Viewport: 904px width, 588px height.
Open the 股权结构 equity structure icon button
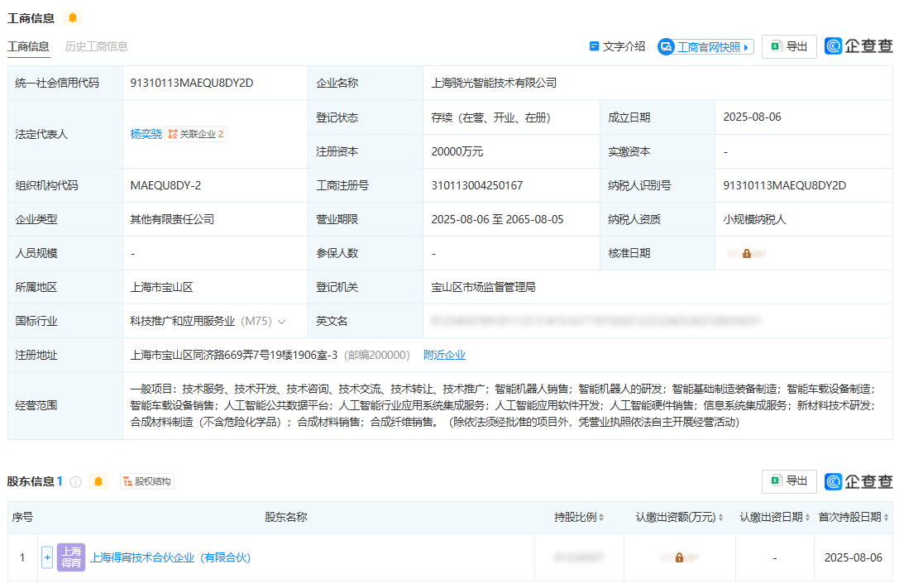147,481
